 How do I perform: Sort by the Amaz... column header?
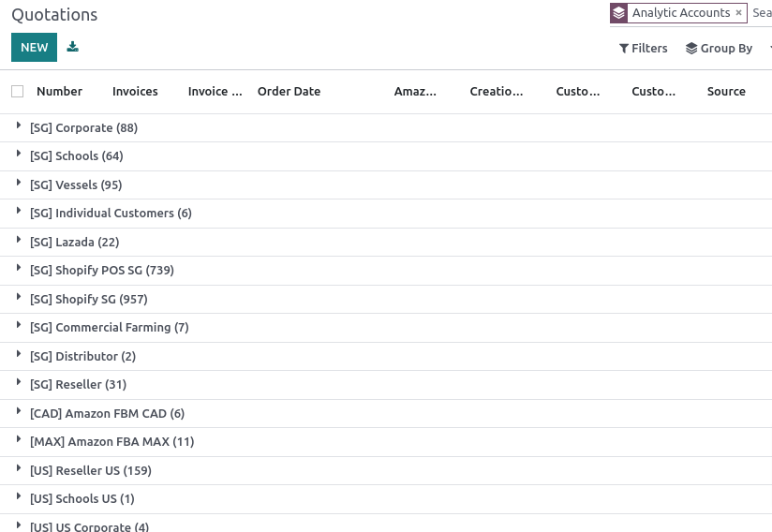415,91
